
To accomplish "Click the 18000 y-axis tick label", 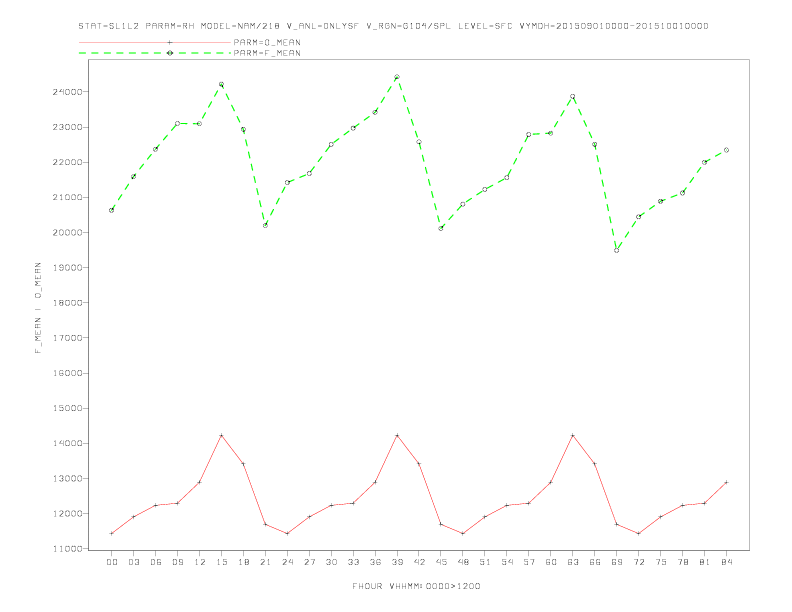I will 68,303.
